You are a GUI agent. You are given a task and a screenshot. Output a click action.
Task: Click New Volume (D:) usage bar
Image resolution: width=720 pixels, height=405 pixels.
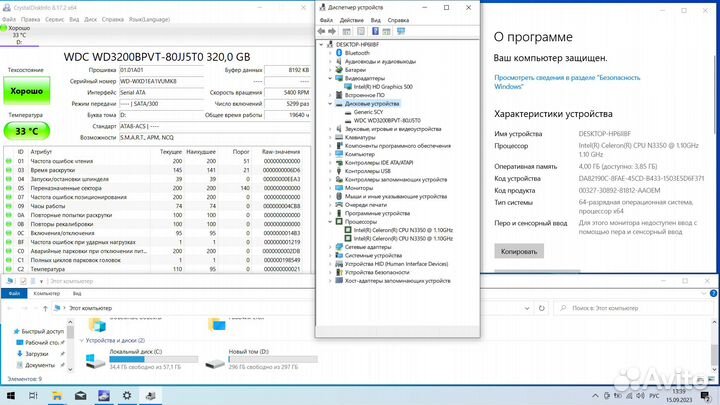click(273, 359)
